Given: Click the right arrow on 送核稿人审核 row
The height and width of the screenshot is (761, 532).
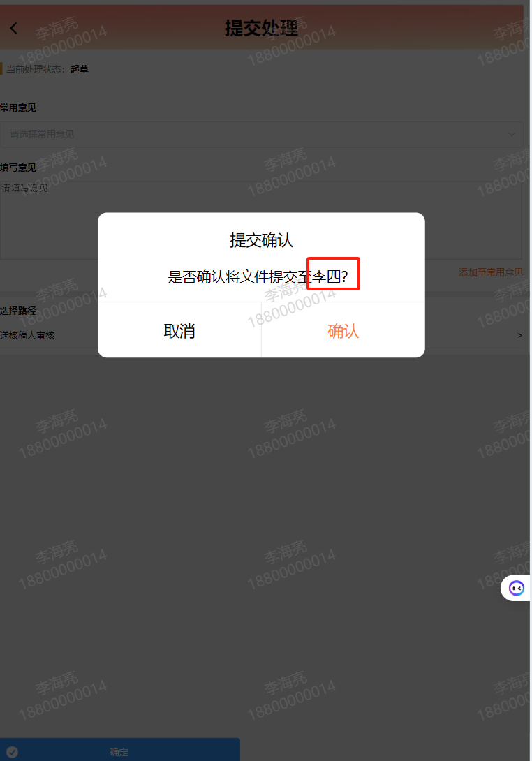Looking at the screenshot, I should pyautogui.click(x=519, y=335).
